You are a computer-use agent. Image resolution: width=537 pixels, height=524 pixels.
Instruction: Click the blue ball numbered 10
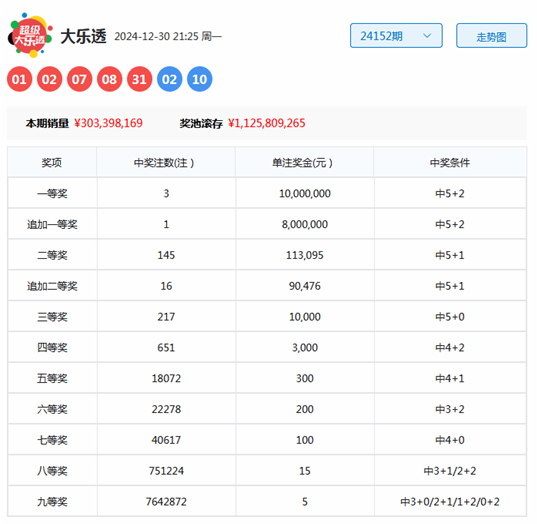pos(200,79)
